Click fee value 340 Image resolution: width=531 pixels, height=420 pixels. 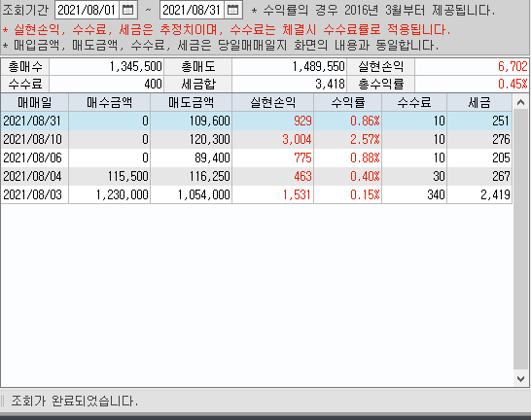[x=436, y=194]
